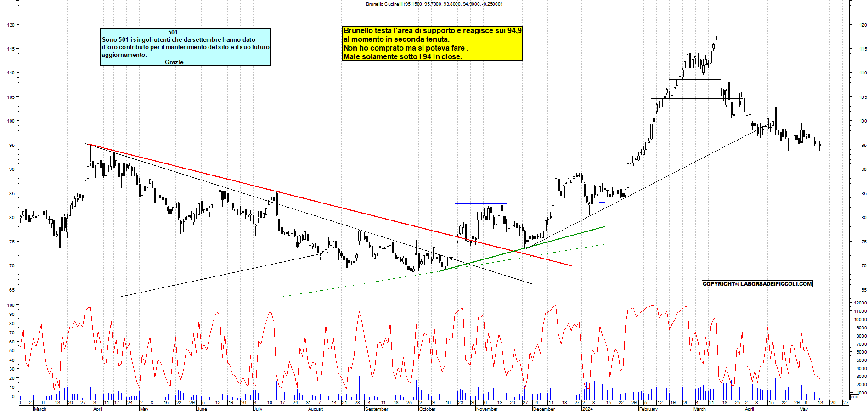This screenshot has width=868, height=411.
Task: Select the red descending trendline
Action: [329, 205]
